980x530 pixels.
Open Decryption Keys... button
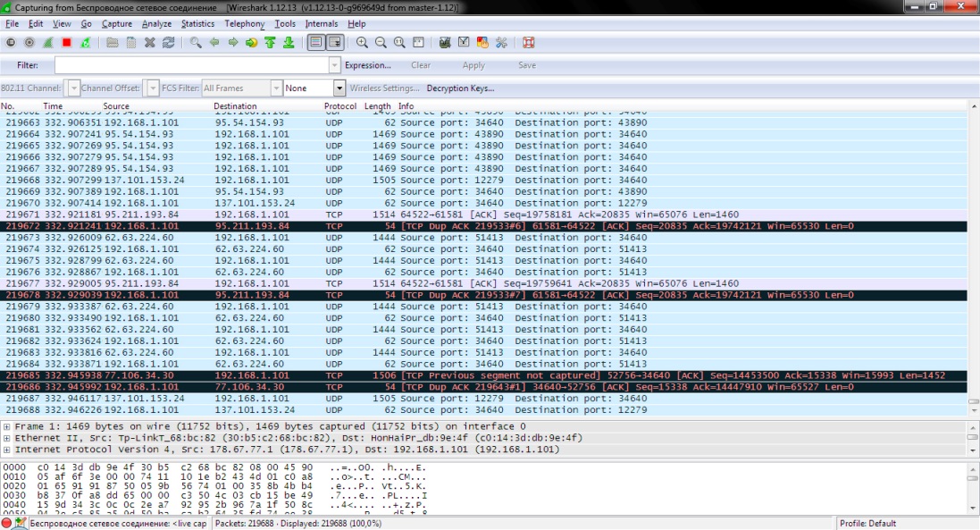460,88
